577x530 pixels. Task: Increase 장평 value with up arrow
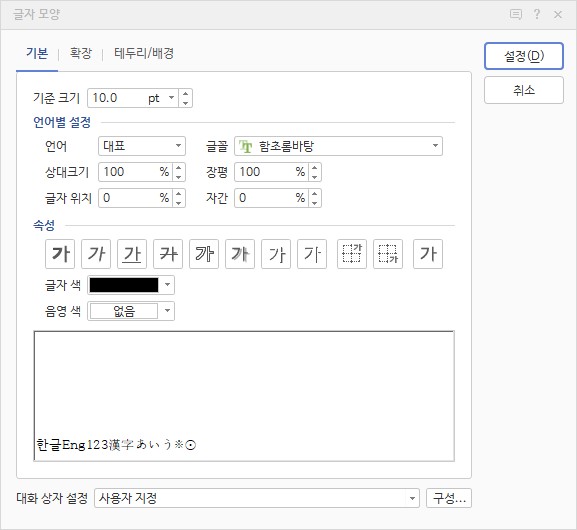pyautogui.click(x=315, y=167)
